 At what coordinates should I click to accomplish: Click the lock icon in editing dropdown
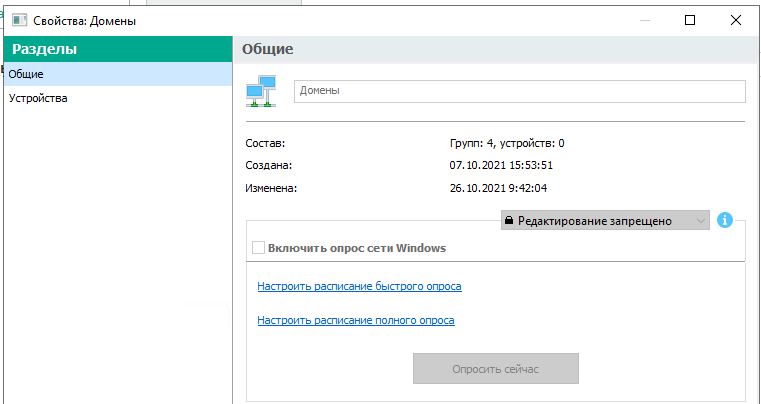coord(508,221)
